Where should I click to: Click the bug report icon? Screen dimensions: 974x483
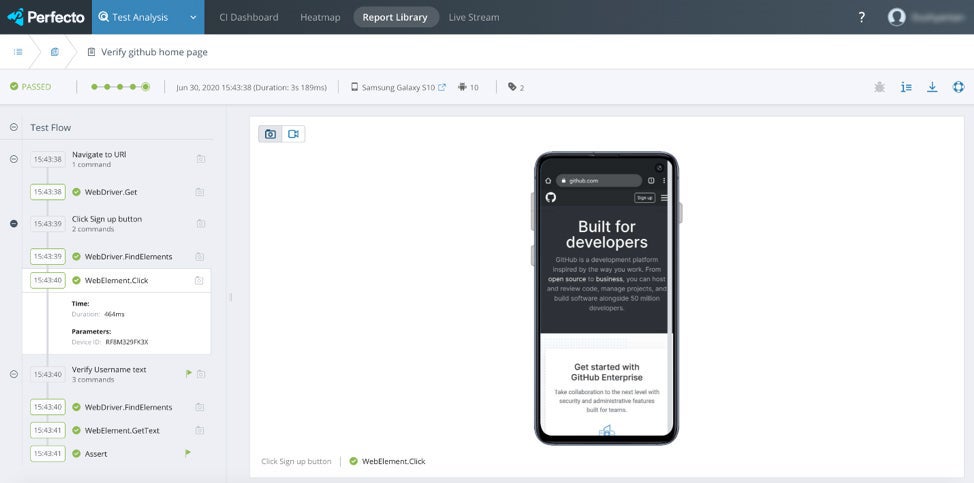click(x=880, y=87)
